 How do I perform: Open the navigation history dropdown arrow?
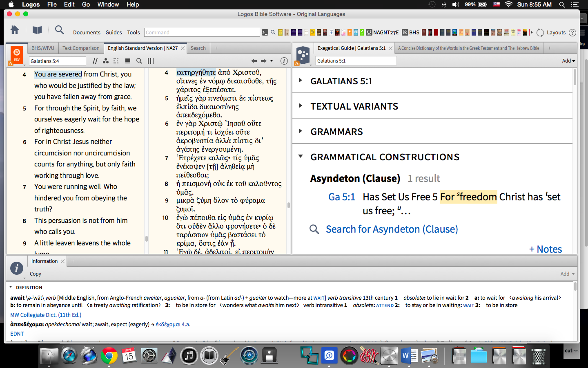click(x=272, y=61)
